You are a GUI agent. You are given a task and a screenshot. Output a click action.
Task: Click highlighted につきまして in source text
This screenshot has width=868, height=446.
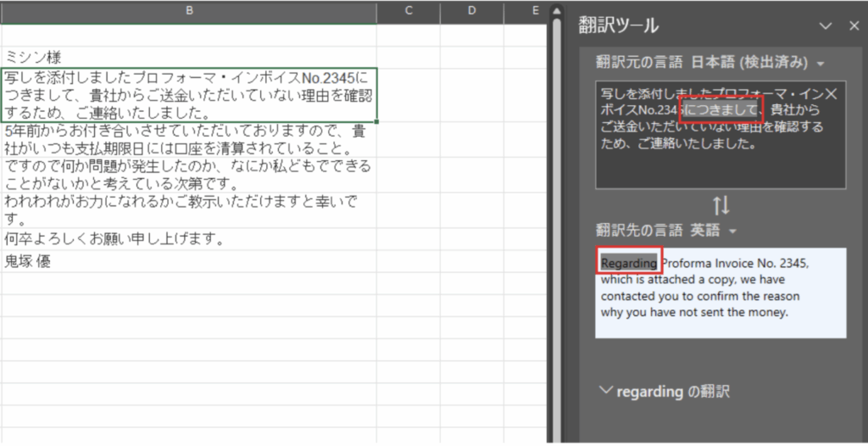tap(720, 109)
